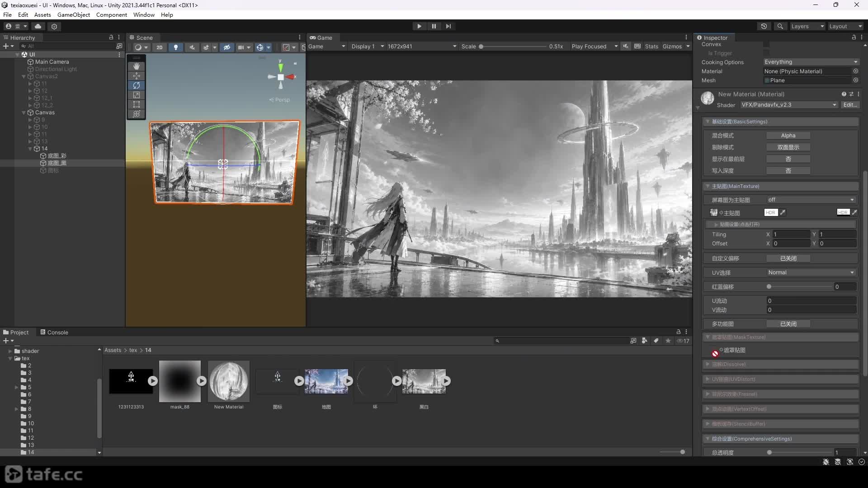Open the Cloud services icon

click(38, 26)
